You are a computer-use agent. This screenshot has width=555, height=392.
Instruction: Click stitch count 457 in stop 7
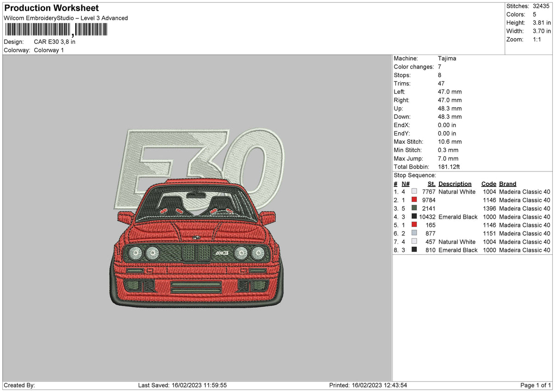[431, 242]
